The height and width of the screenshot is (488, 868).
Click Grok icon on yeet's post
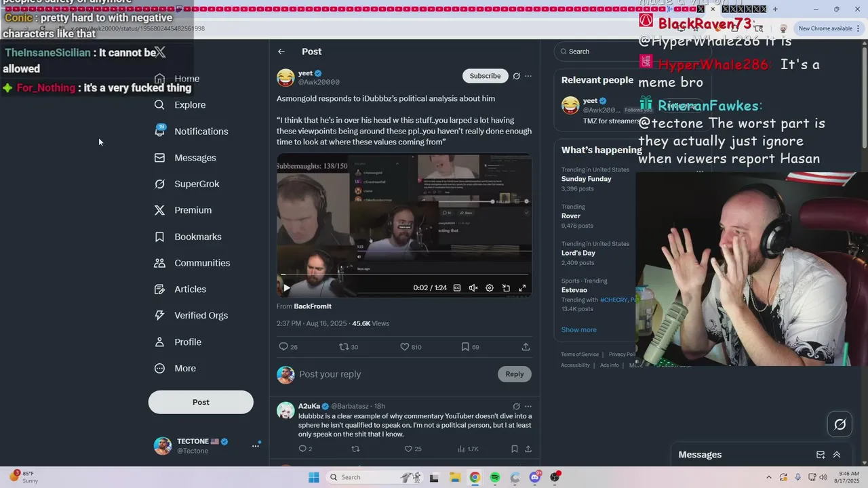(516, 76)
